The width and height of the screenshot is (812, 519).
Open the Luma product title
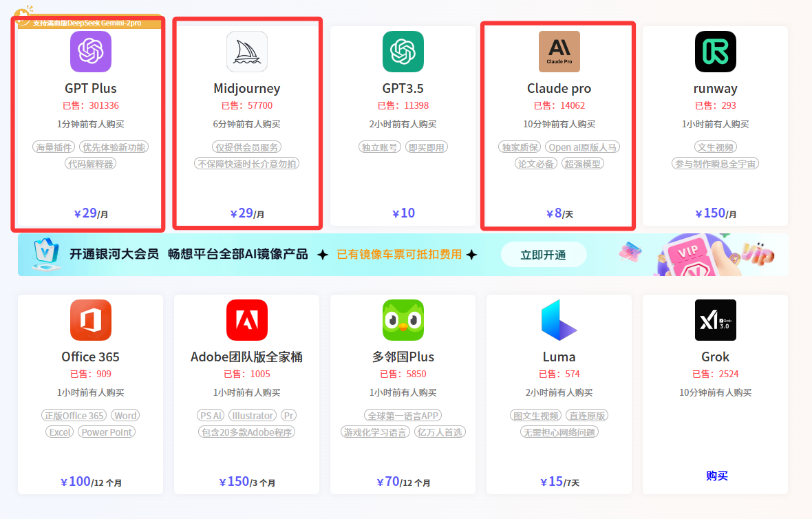pyautogui.click(x=559, y=357)
